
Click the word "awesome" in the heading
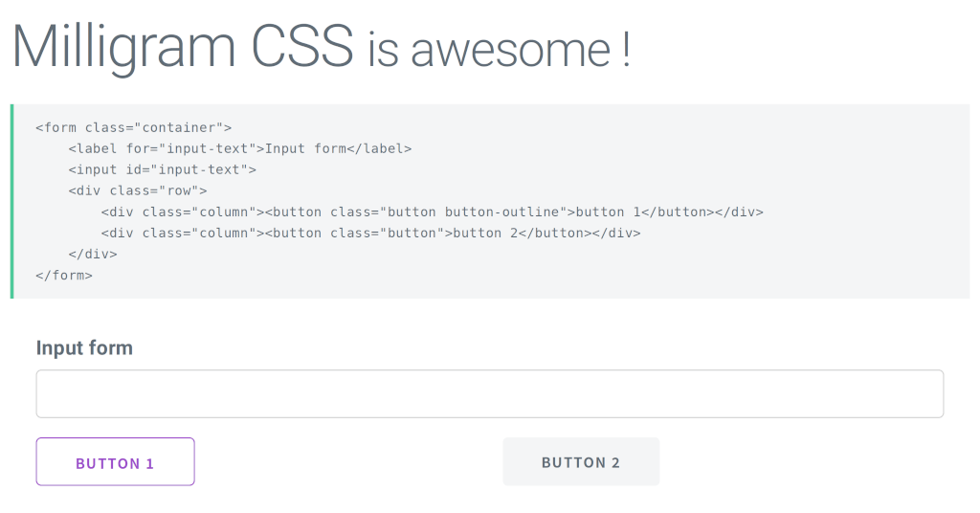point(510,50)
